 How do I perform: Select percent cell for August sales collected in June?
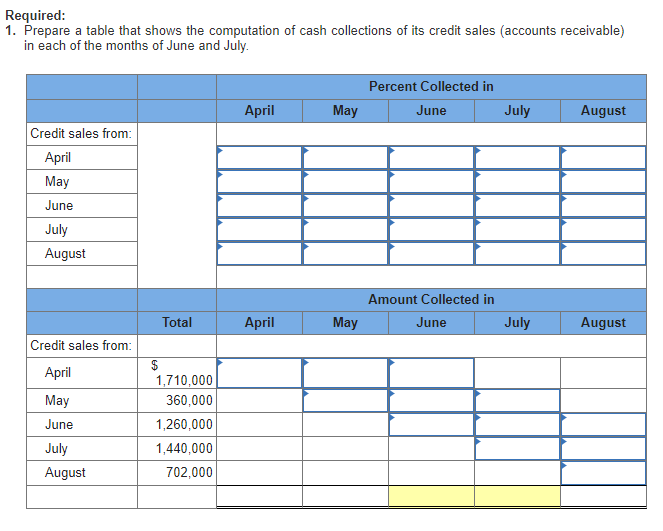(431, 254)
